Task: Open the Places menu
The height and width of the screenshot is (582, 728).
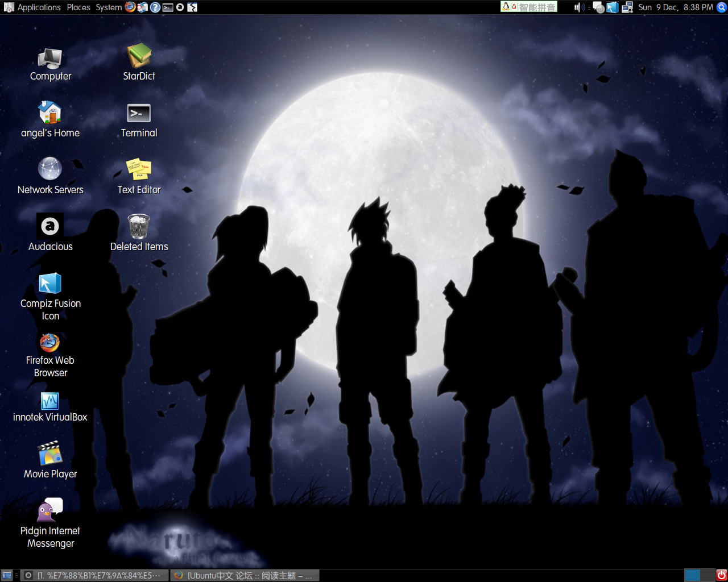Action: pos(78,7)
